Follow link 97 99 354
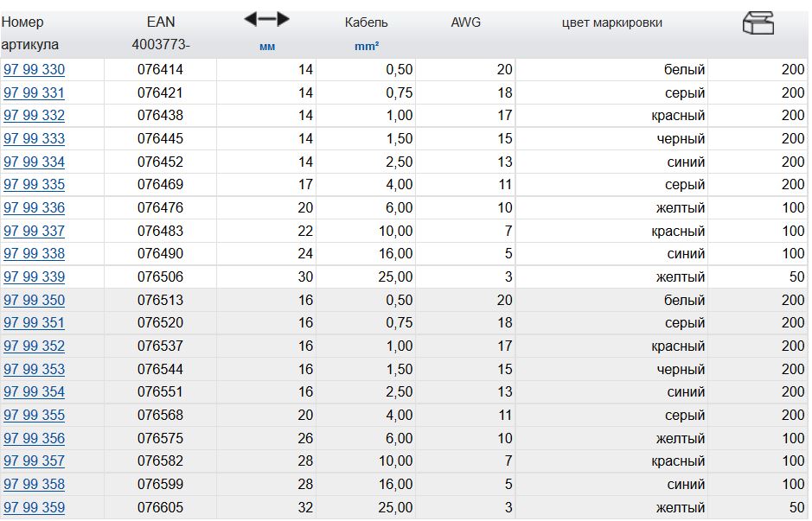Screen dimensions: 812x521 [34, 392]
